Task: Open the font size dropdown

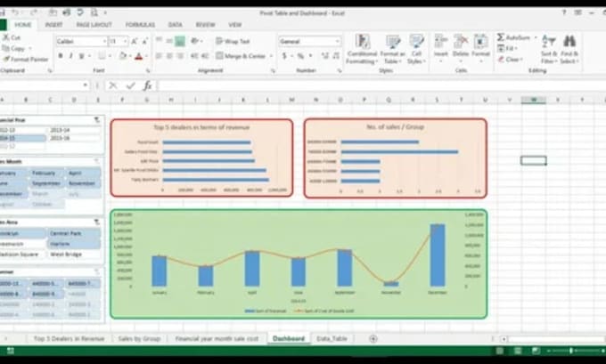Action: pyautogui.click(x=126, y=41)
